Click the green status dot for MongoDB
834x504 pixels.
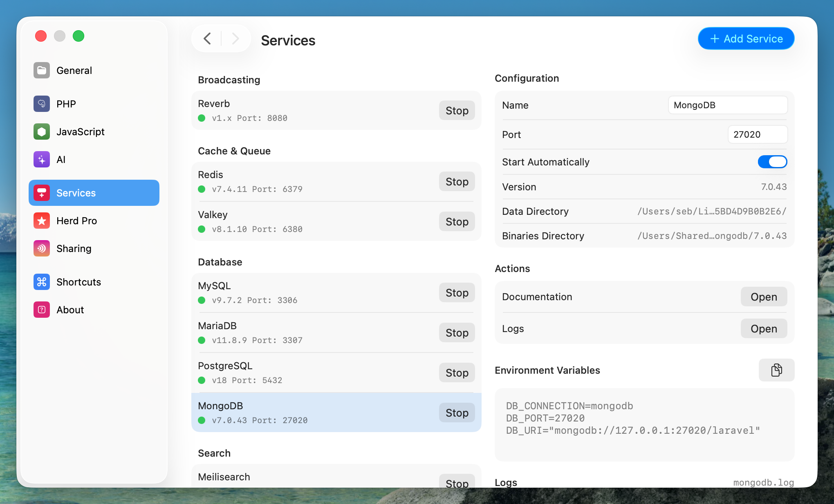coord(202,420)
